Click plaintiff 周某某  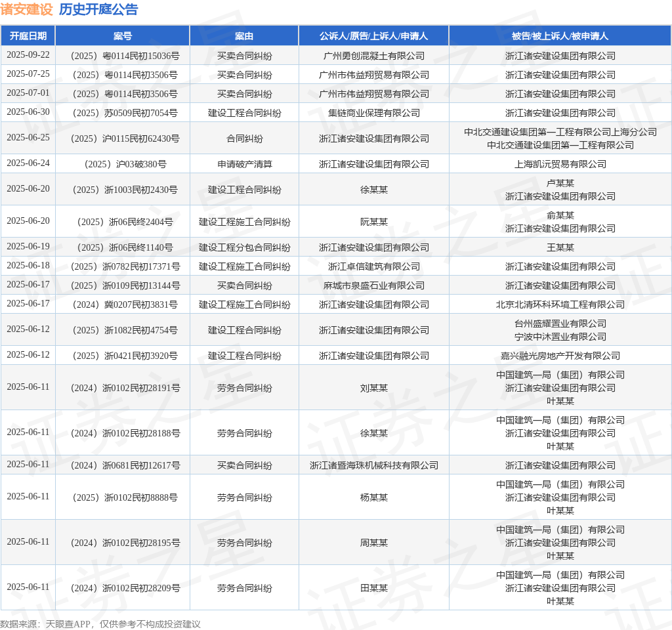tap(373, 543)
